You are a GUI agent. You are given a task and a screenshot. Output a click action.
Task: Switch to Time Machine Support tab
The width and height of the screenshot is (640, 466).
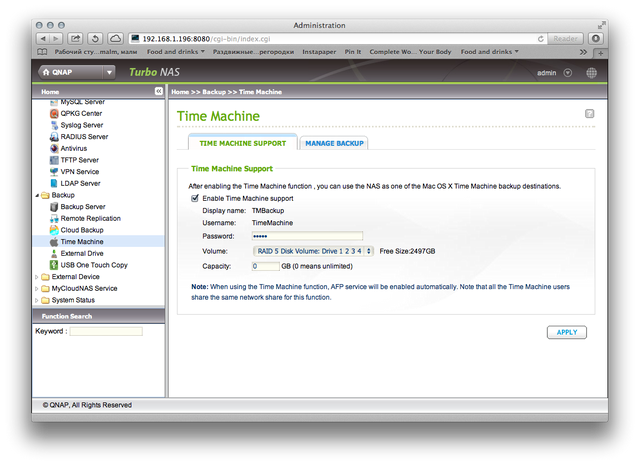coord(242,143)
